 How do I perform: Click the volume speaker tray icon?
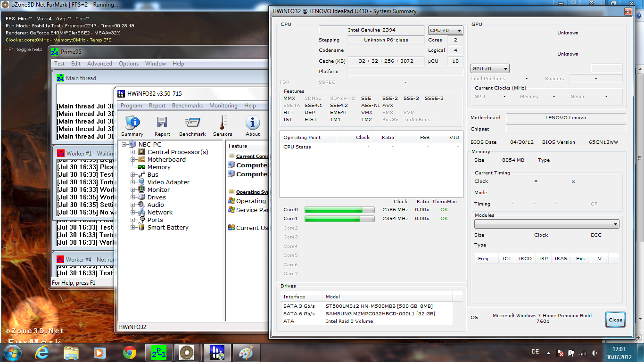click(x=594, y=353)
